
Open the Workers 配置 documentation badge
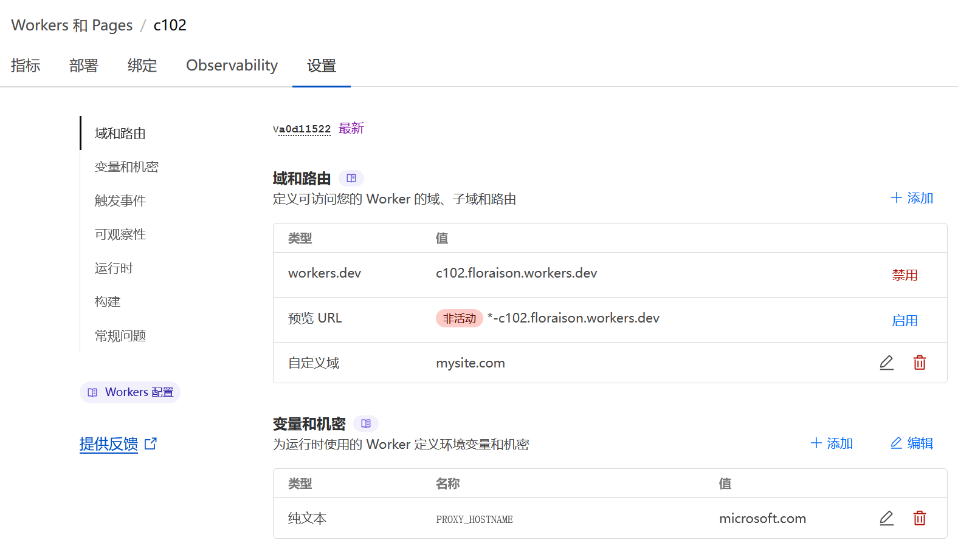coord(130,392)
